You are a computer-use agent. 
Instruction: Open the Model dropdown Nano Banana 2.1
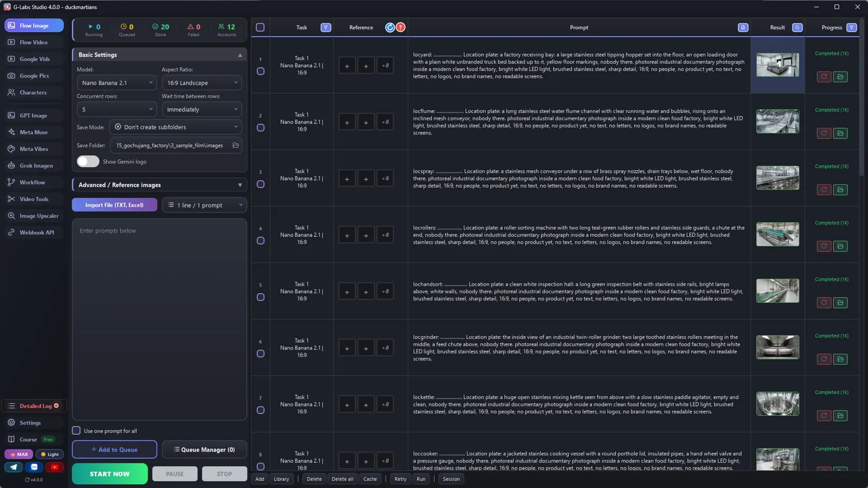tap(117, 83)
